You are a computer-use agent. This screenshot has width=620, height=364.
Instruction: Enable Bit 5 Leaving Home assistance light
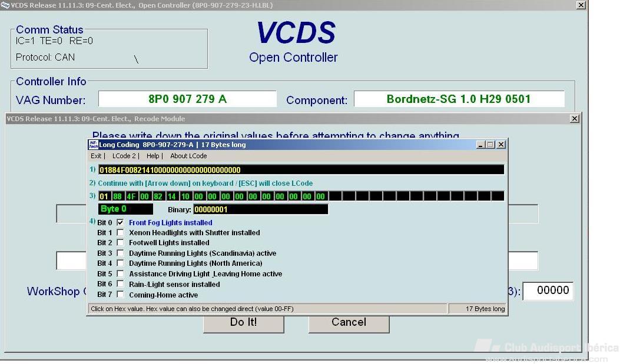pyautogui.click(x=120, y=273)
